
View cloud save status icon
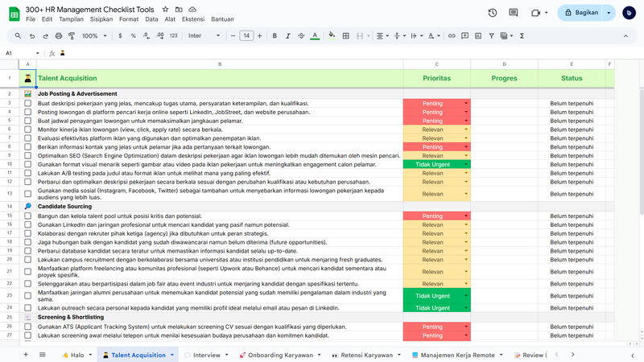192,9
